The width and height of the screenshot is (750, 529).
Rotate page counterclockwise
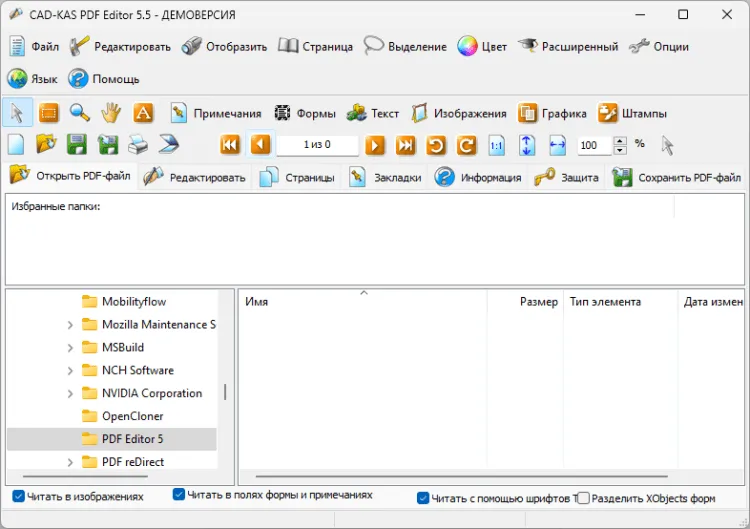pyautogui.click(x=436, y=144)
